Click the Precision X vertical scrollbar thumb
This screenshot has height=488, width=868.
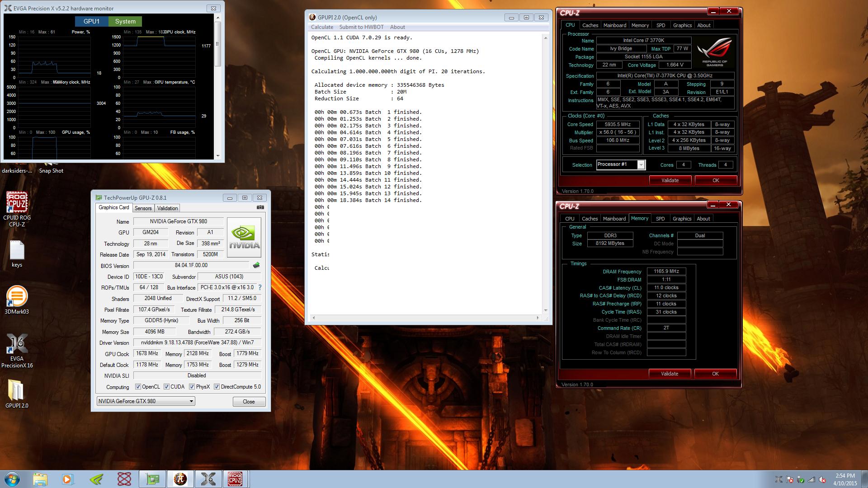pos(217,44)
